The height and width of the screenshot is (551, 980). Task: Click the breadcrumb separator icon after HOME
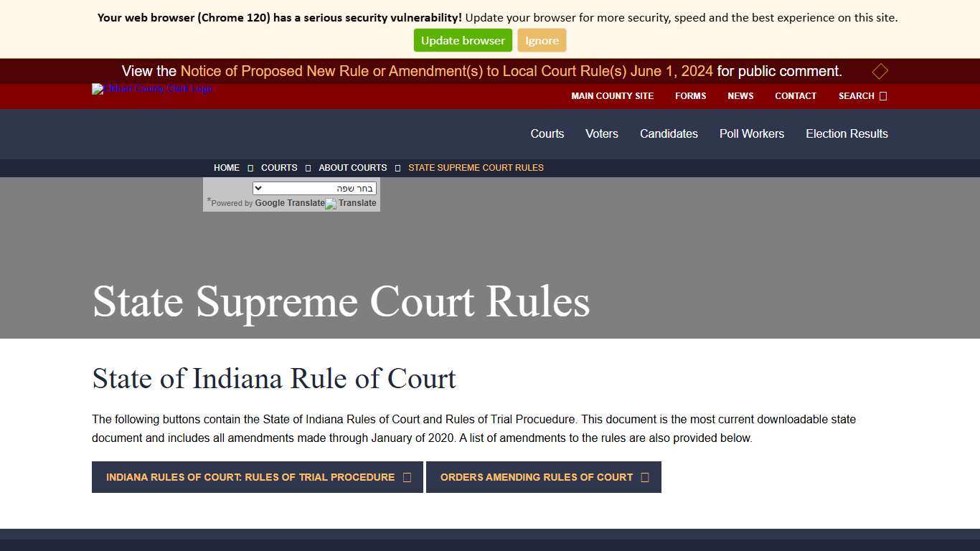click(250, 167)
